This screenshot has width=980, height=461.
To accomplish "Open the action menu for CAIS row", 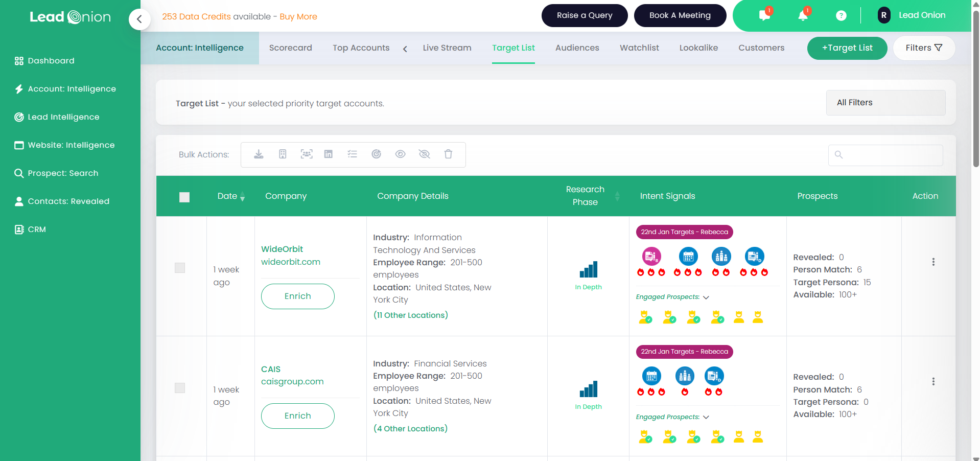I will point(933,382).
